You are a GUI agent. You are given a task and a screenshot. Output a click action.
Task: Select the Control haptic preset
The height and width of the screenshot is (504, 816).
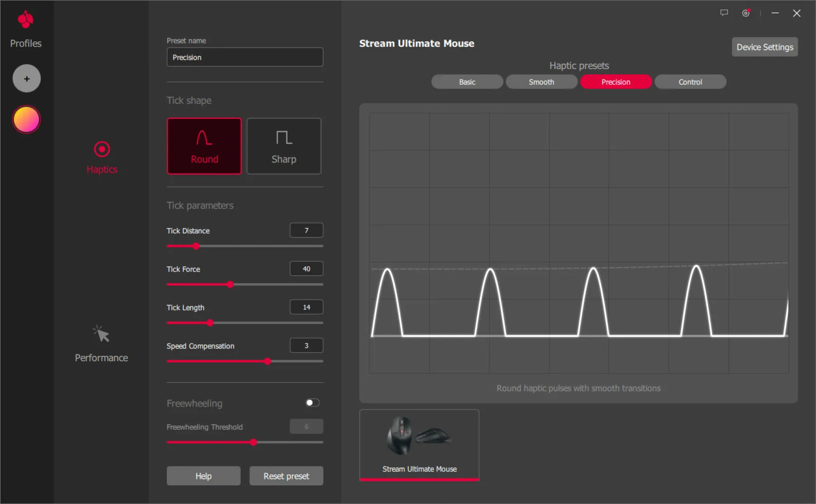pyautogui.click(x=690, y=82)
